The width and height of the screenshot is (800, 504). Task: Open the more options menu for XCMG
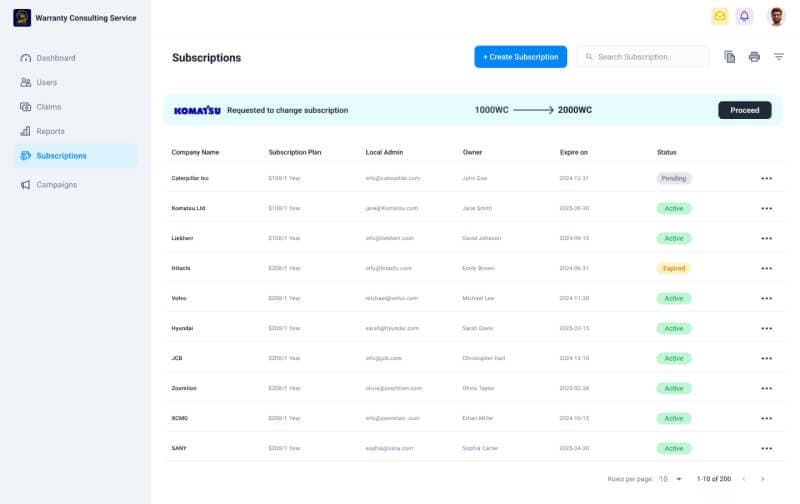766,418
